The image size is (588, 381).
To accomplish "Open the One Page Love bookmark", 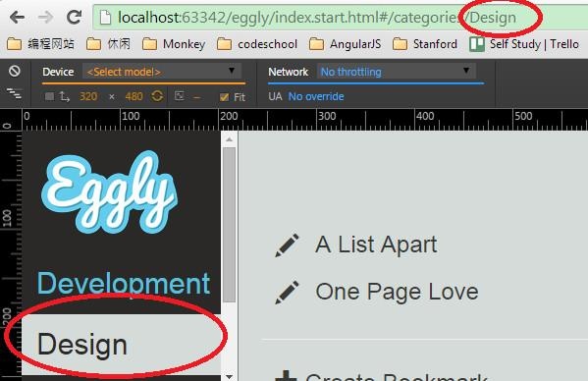I will (397, 292).
